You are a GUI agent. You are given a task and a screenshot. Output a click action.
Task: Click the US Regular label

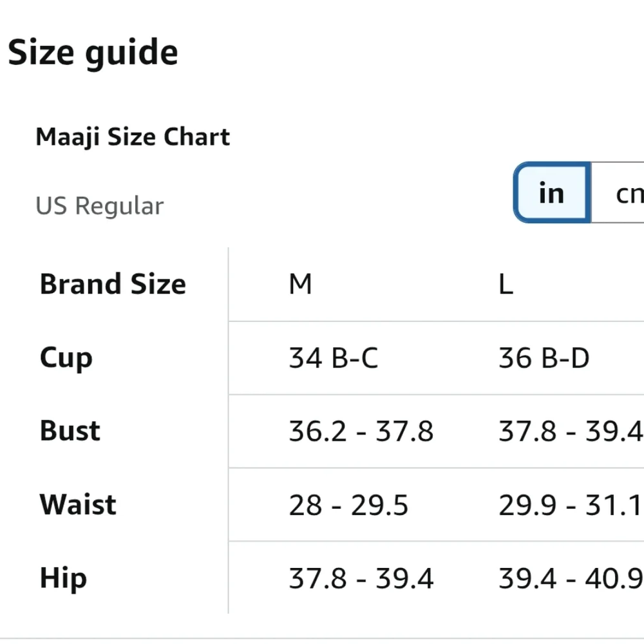pos(99,205)
